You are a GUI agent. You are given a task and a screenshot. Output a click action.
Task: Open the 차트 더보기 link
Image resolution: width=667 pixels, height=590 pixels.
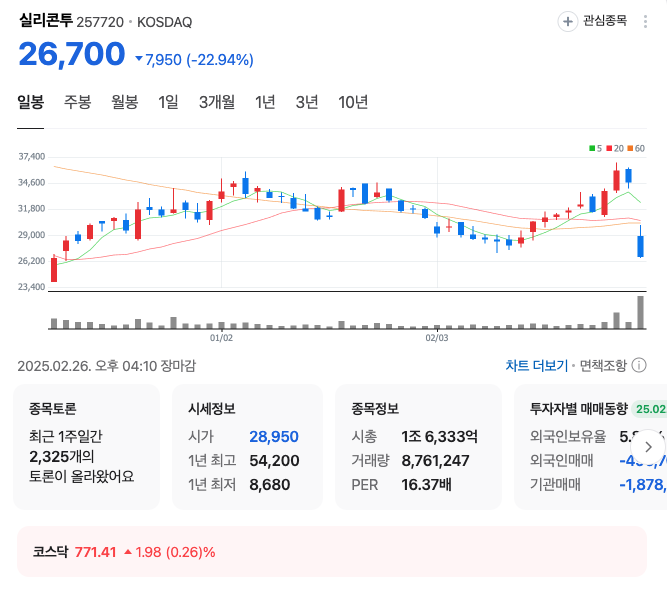click(x=536, y=365)
